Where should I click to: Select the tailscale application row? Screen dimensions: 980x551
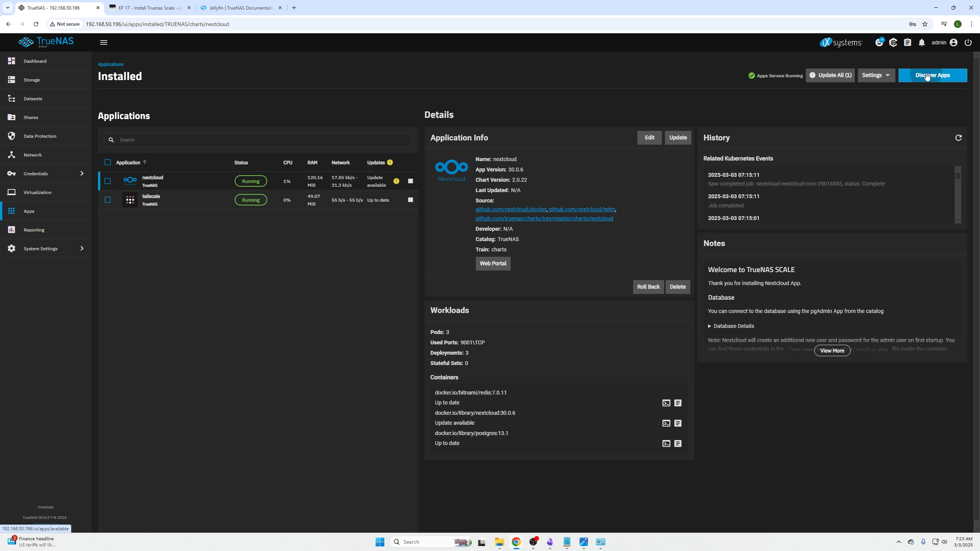[x=258, y=200]
